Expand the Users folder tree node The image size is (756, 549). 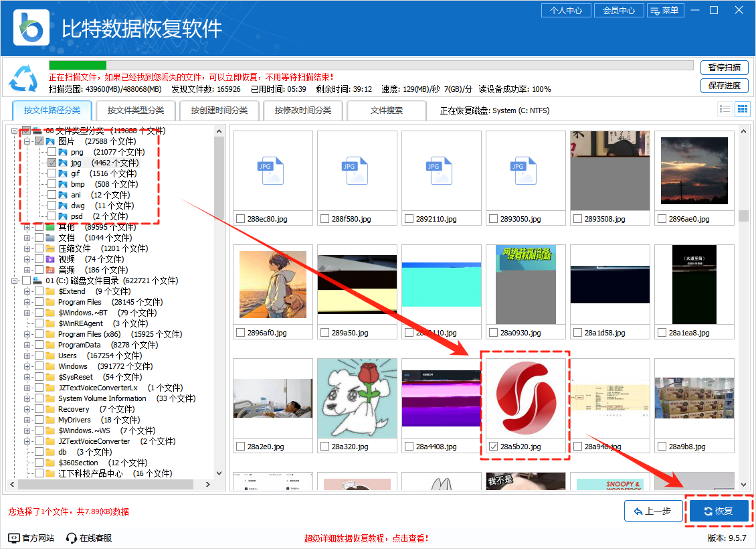[27, 356]
